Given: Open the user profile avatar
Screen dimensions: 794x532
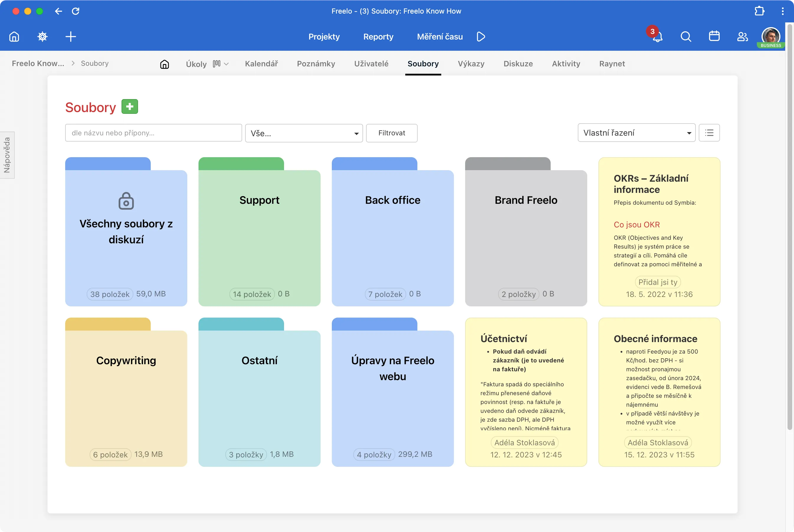Looking at the screenshot, I should 771,37.
